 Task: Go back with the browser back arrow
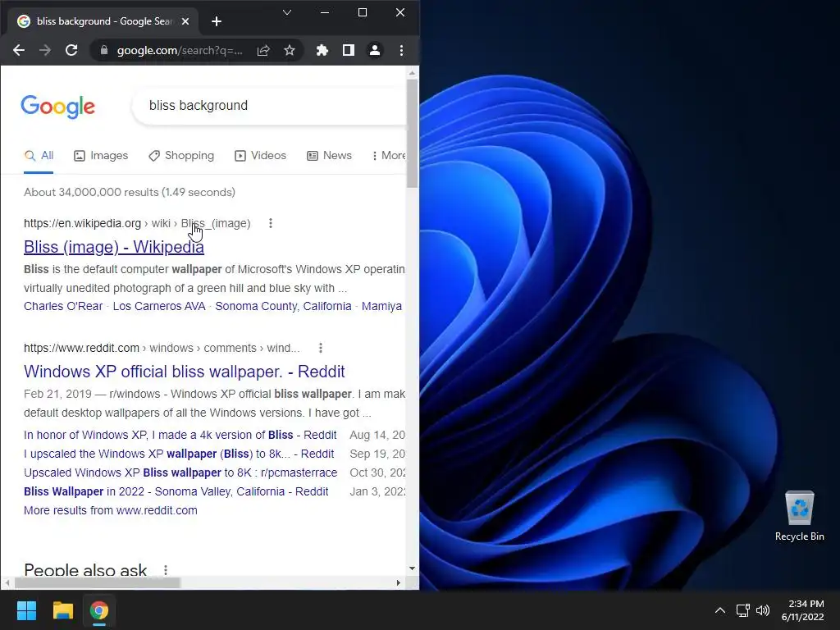pyautogui.click(x=19, y=50)
